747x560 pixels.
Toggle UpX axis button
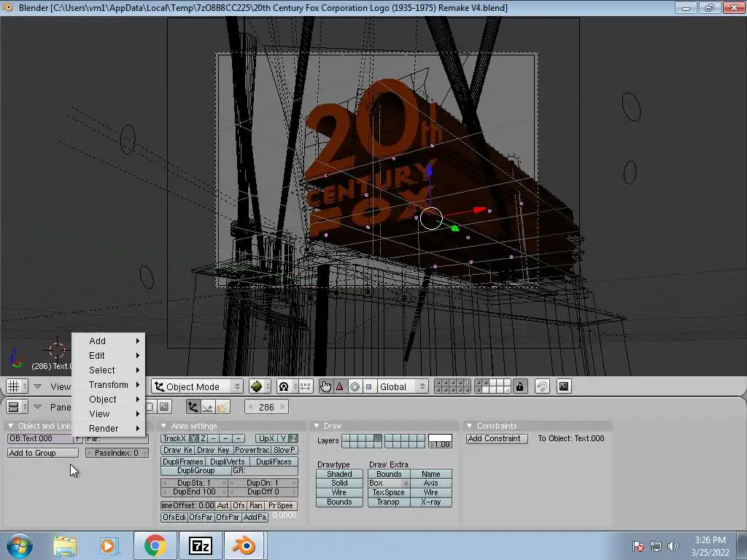(x=266, y=438)
